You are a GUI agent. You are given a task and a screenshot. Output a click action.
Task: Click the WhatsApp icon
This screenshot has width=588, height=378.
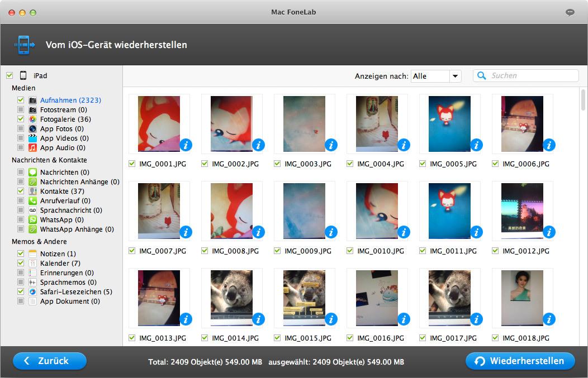pos(32,220)
